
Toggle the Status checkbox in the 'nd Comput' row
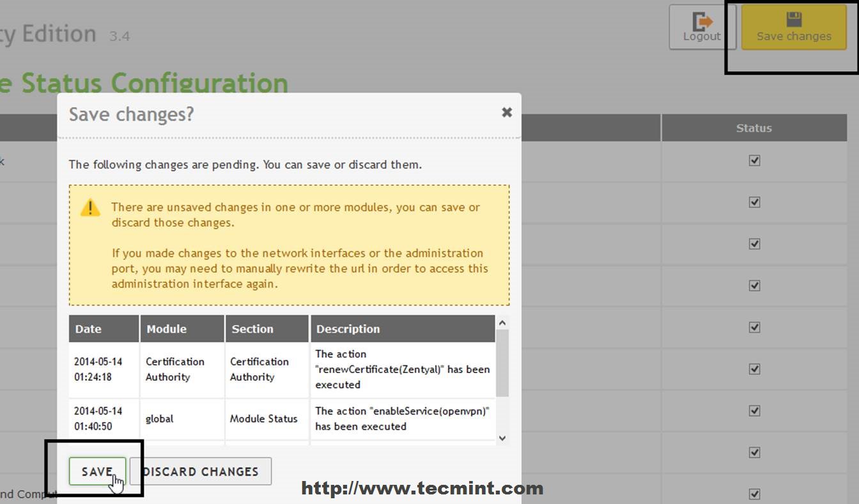coord(755,494)
